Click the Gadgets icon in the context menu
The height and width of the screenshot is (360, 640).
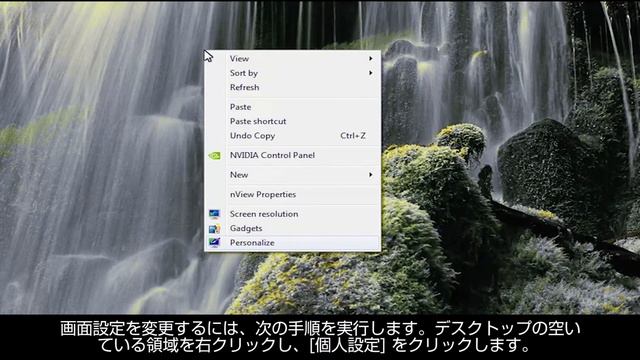214,229
